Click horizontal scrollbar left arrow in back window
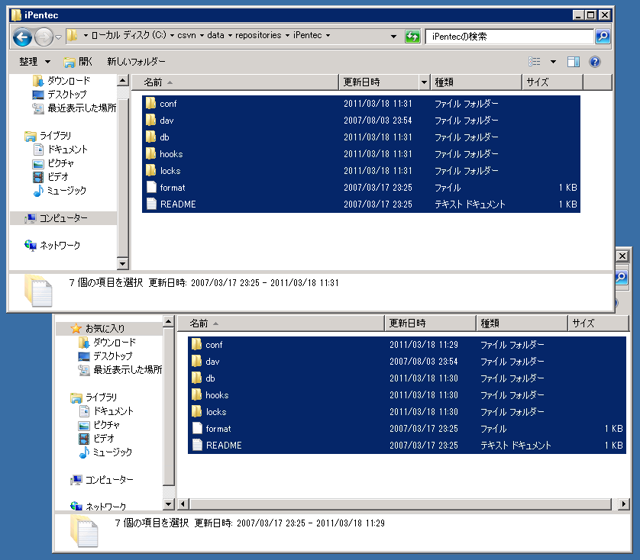 pos(183,504)
